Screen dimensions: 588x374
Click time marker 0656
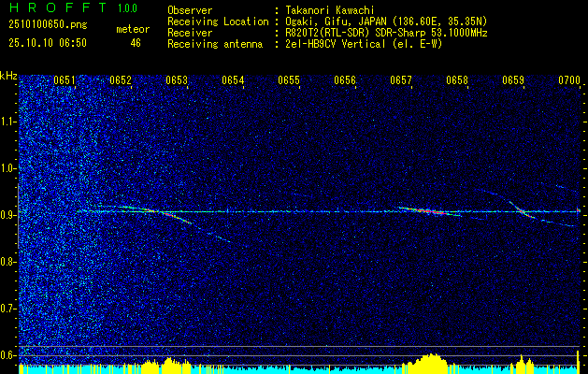pyautogui.click(x=345, y=80)
